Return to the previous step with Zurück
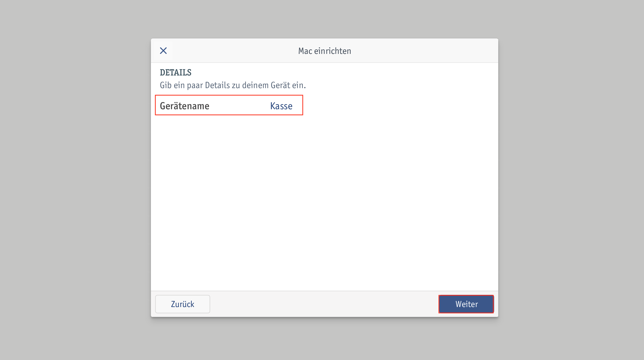The width and height of the screenshot is (644, 360). (x=183, y=304)
